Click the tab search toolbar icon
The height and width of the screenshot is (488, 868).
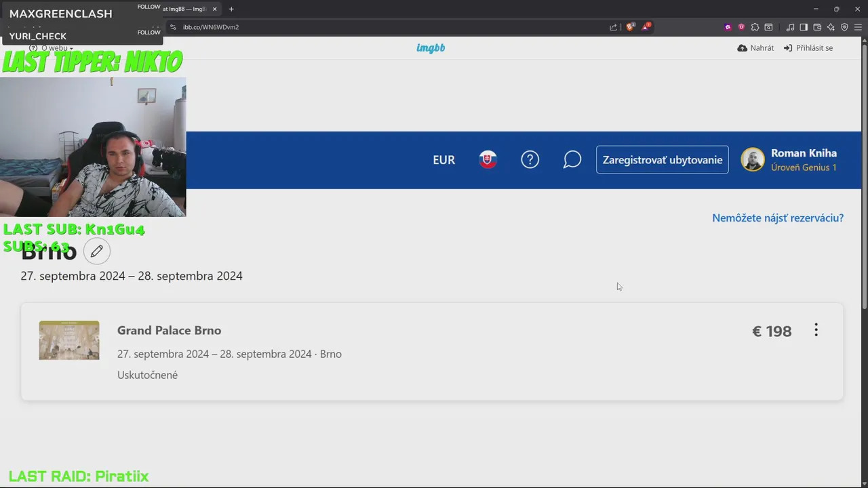point(768,27)
